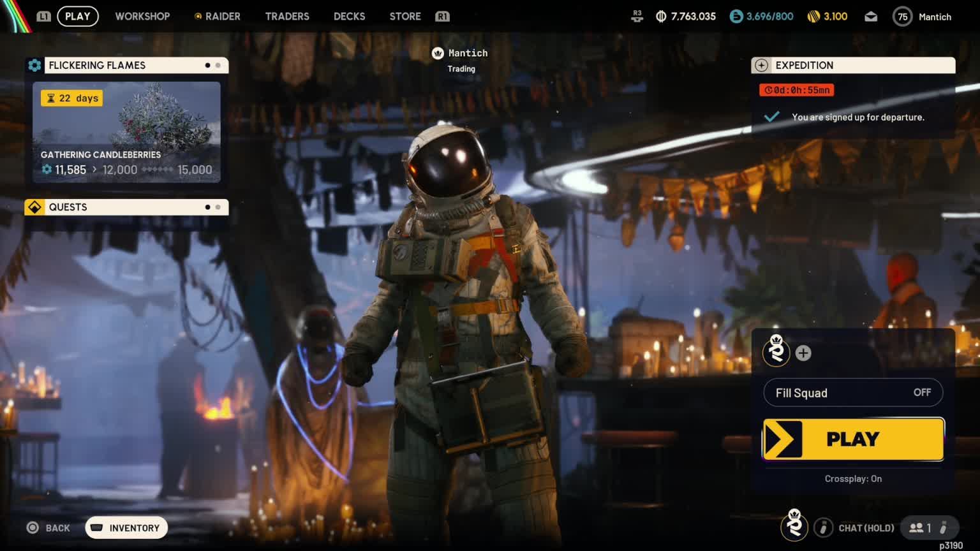Click the 7,763,035 coin balance

click(694, 17)
